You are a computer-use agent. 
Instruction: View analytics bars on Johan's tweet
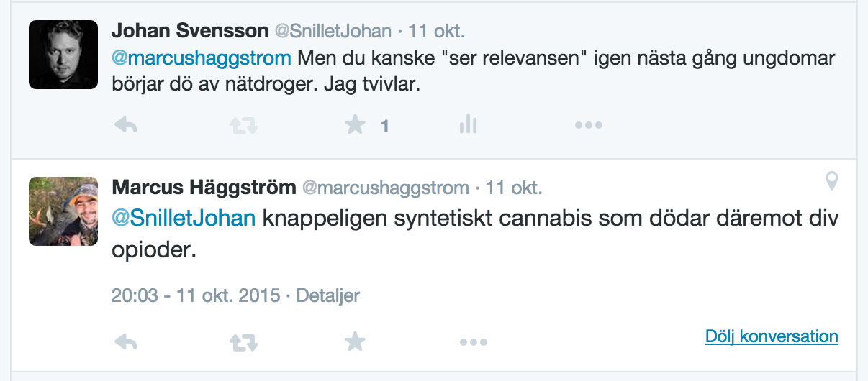468,125
